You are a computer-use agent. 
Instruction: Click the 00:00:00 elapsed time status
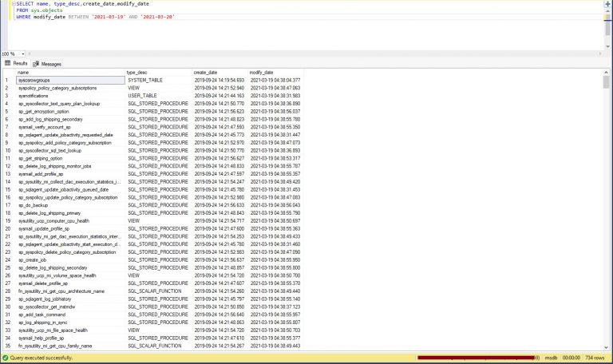pyautogui.click(x=571, y=358)
